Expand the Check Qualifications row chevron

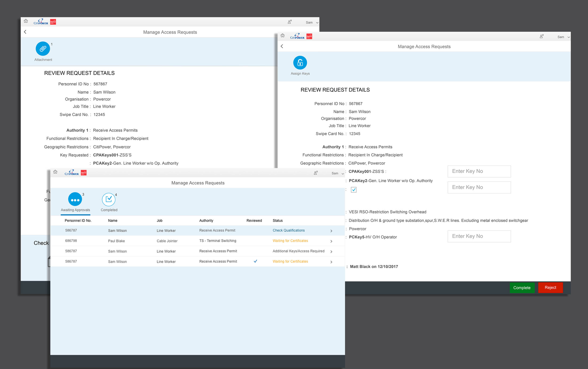(x=331, y=231)
